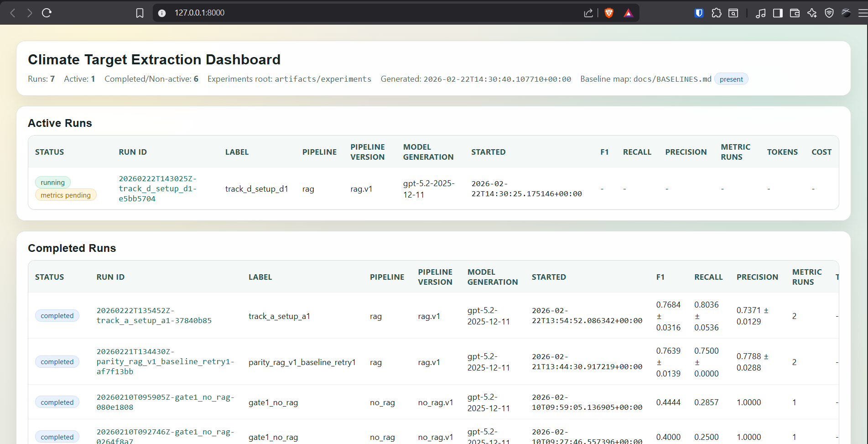Click the browser profile avatar
This screenshot has width=868, height=444.
[846, 13]
